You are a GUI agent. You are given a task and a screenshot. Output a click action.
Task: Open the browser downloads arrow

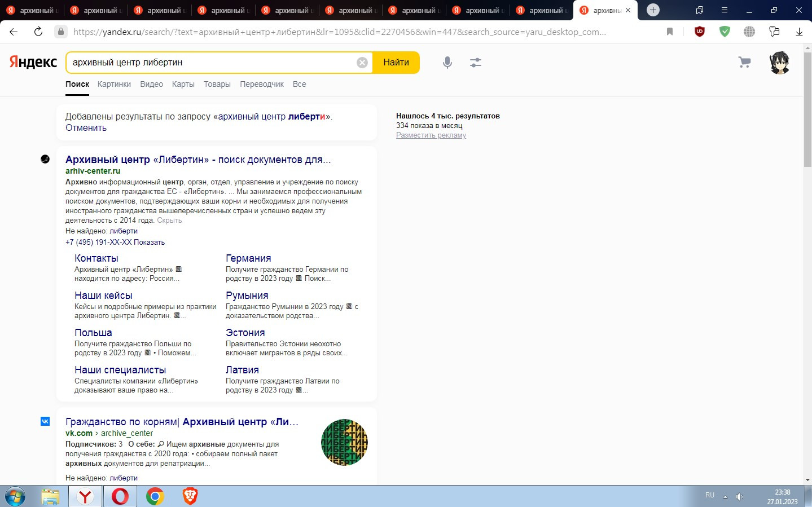tap(799, 32)
